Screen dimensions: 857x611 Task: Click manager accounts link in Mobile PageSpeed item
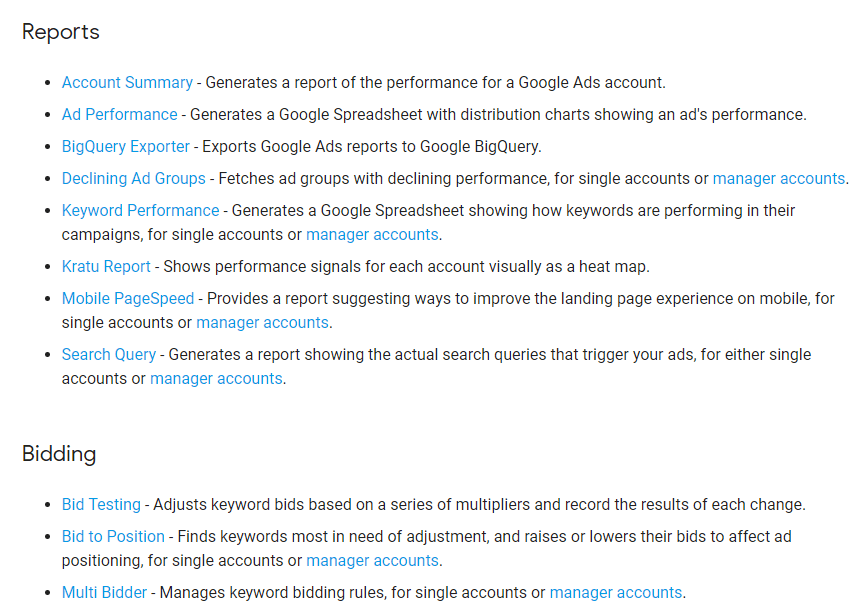pyautogui.click(x=262, y=322)
